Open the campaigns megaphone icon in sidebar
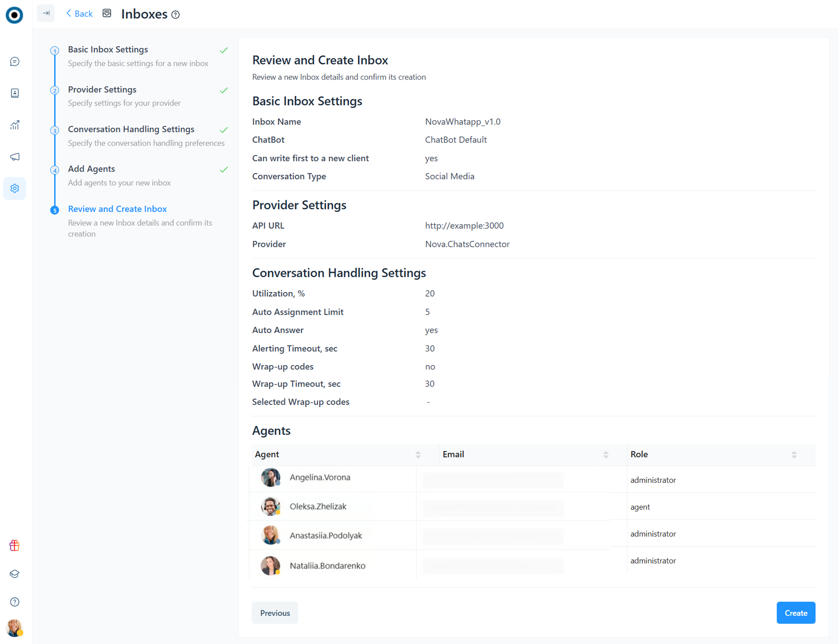 click(15, 157)
